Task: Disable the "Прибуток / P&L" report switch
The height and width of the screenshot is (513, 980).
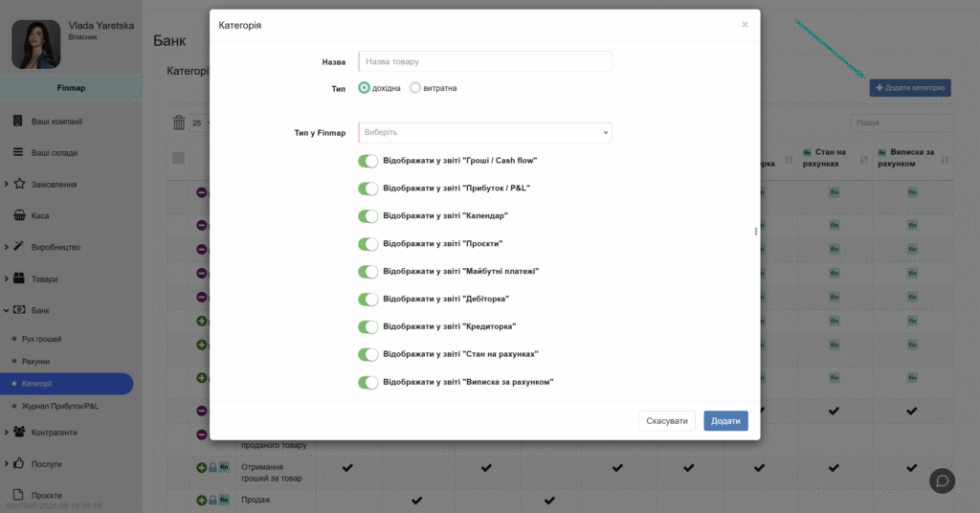Action: pyautogui.click(x=367, y=189)
